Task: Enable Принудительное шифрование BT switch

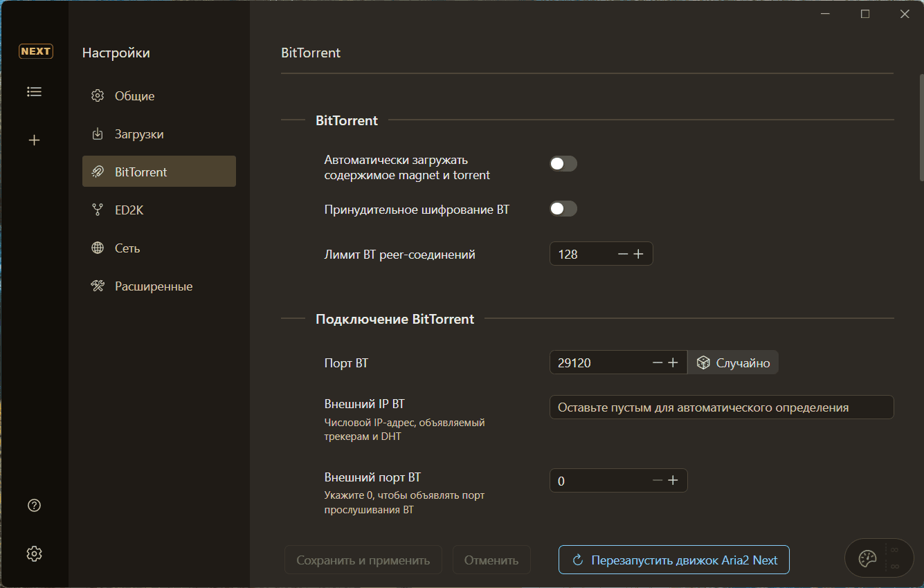Action: [563, 209]
